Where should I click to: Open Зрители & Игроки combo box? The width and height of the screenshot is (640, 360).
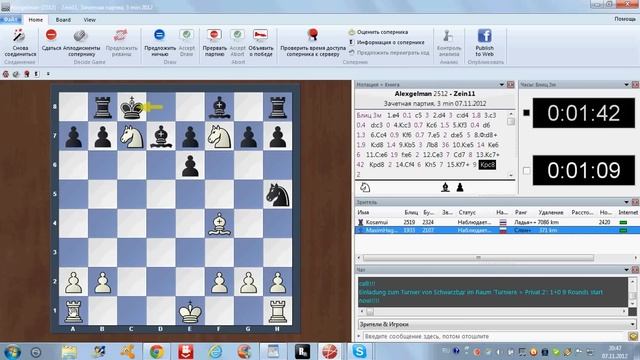click(498, 324)
